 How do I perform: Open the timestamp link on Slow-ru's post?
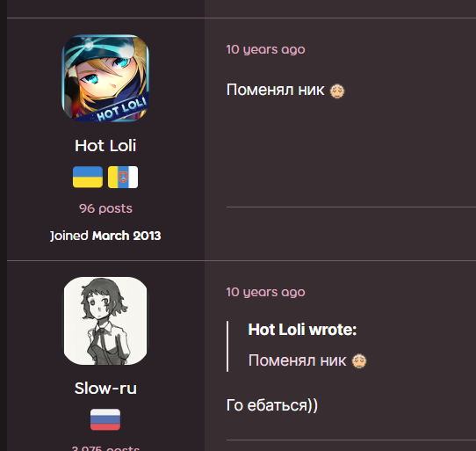click(x=265, y=292)
